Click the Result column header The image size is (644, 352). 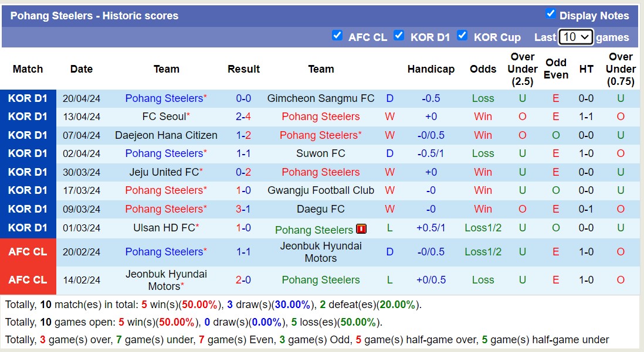pyautogui.click(x=243, y=69)
